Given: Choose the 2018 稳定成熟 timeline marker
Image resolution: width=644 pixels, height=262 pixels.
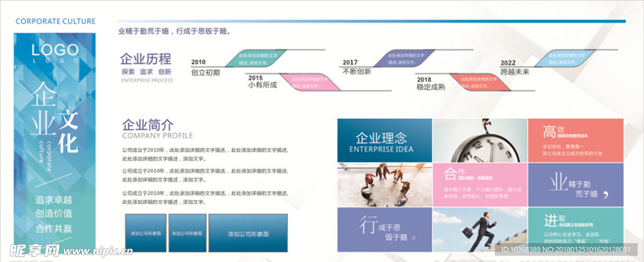Looking at the screenshot, I should (x=430, y=84).
